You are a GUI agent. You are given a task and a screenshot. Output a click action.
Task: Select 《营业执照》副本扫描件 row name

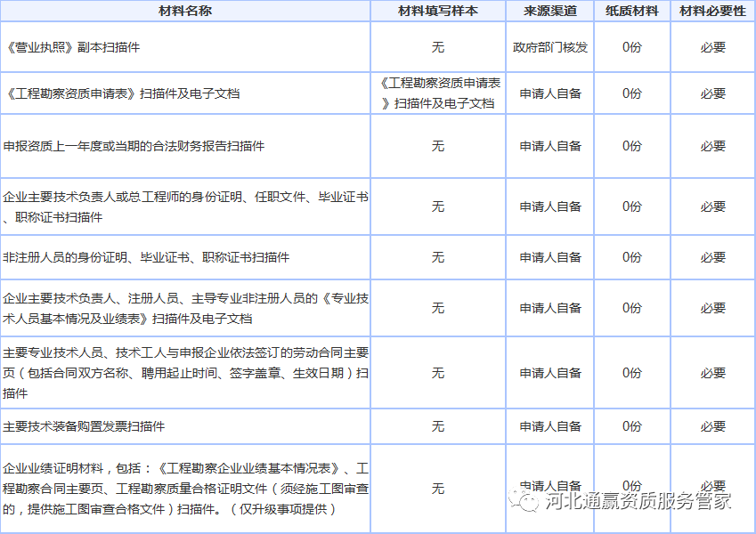[72, 47]
